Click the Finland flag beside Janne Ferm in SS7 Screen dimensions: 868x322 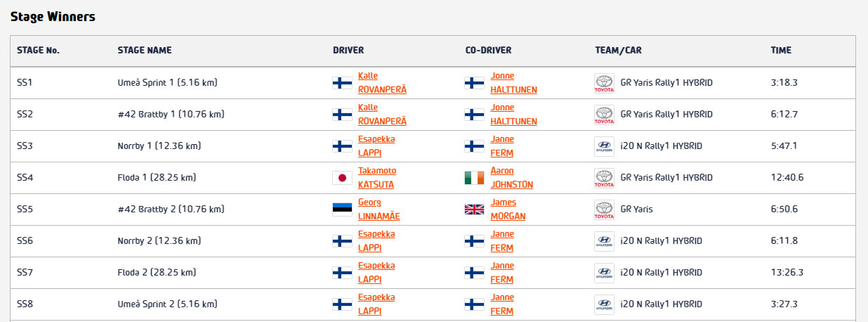[x=474, y=273]
